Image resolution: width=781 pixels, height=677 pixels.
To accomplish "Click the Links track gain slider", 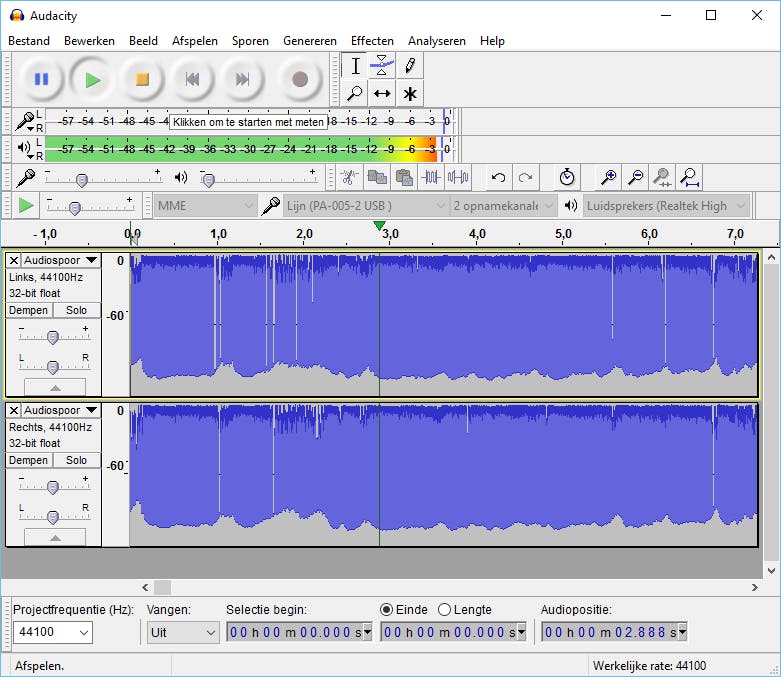I will click(x=53, y=336).
